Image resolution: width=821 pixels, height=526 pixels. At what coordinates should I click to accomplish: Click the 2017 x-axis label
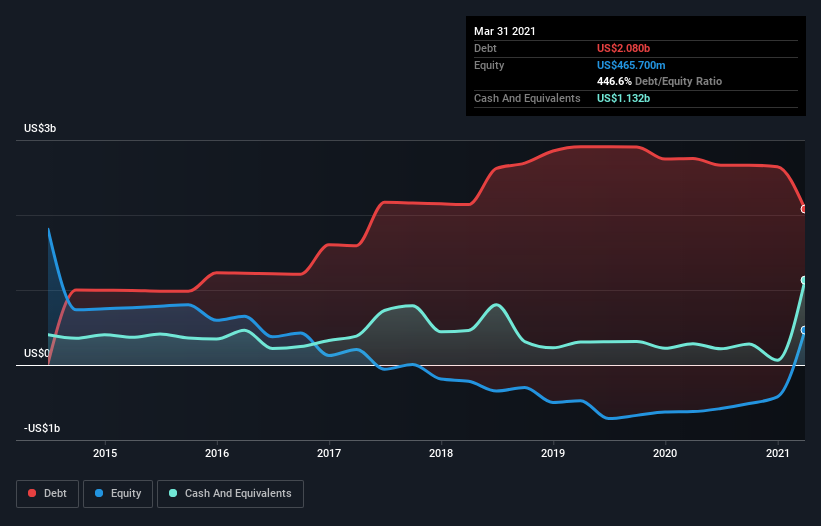329,453
